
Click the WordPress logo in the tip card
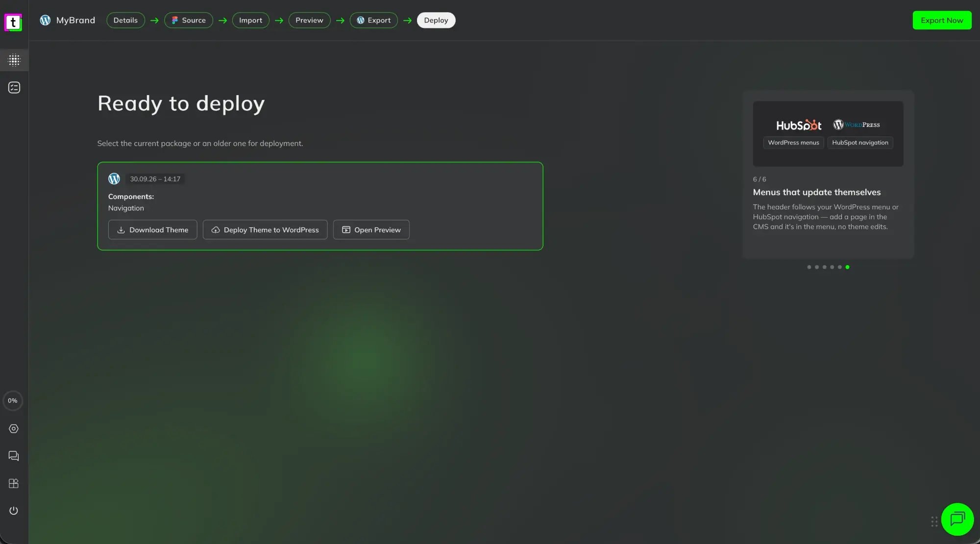tap(857, 124)
